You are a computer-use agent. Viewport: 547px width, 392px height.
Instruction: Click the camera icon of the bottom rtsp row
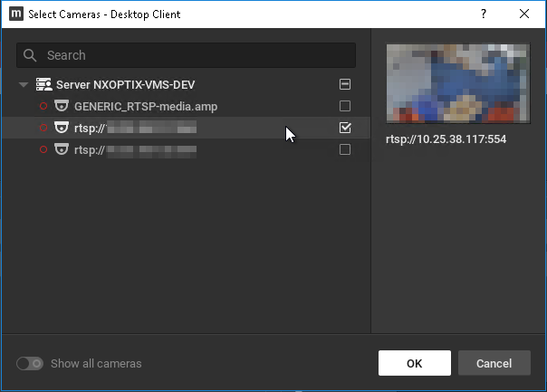point(62,149)
